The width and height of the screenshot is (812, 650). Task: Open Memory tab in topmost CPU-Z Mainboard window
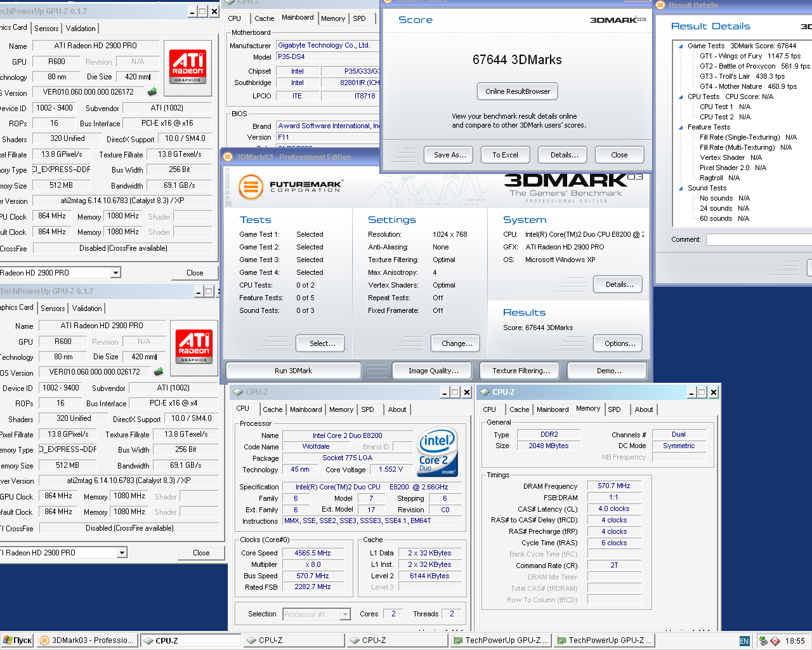click(333, 18)
